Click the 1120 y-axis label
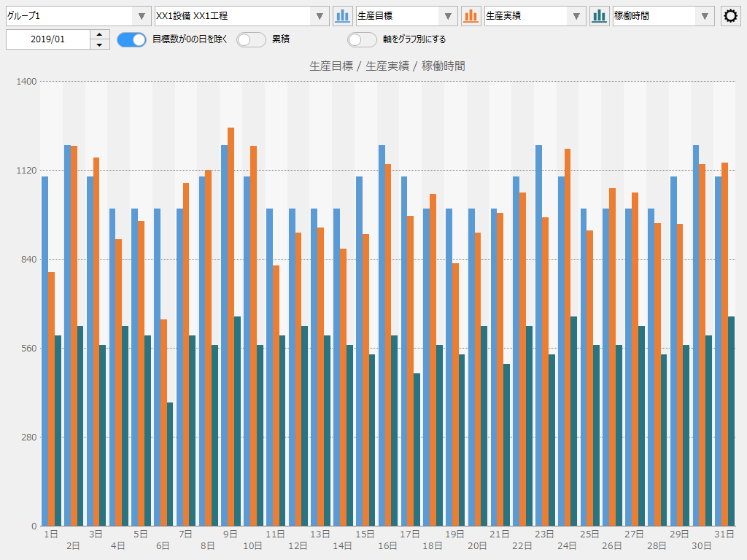Image resolution: width=747 pixels, height=560 pixels. pos(27,171)
